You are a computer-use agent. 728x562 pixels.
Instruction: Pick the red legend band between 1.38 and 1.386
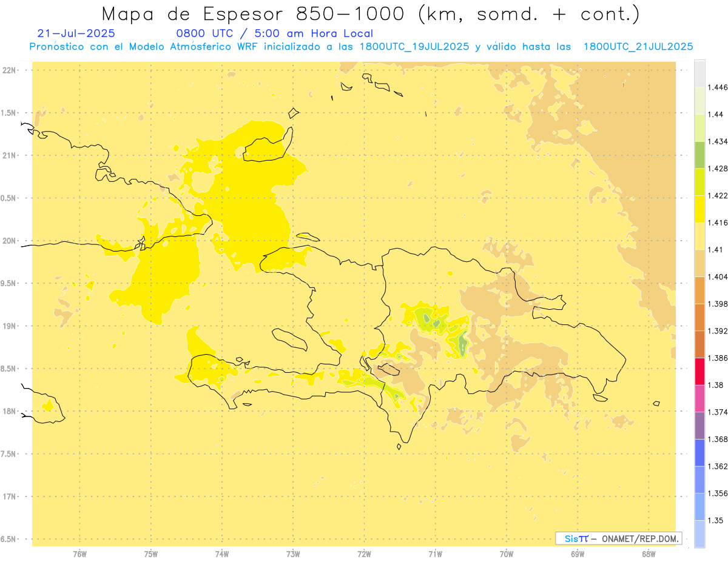699,371
